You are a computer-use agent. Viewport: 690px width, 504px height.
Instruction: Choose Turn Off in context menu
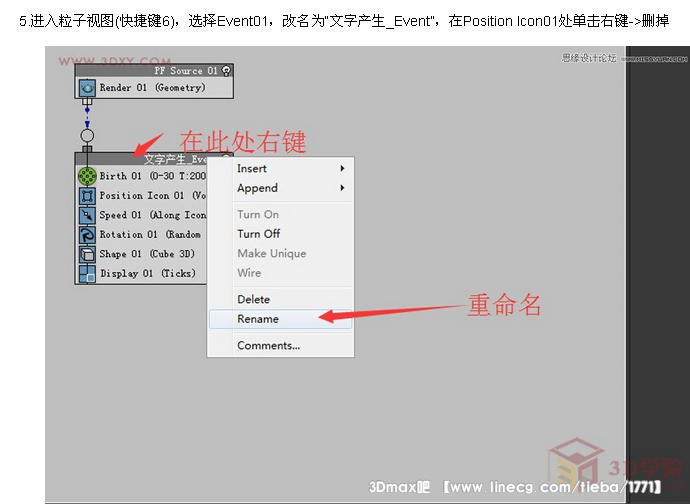(281, 234)
